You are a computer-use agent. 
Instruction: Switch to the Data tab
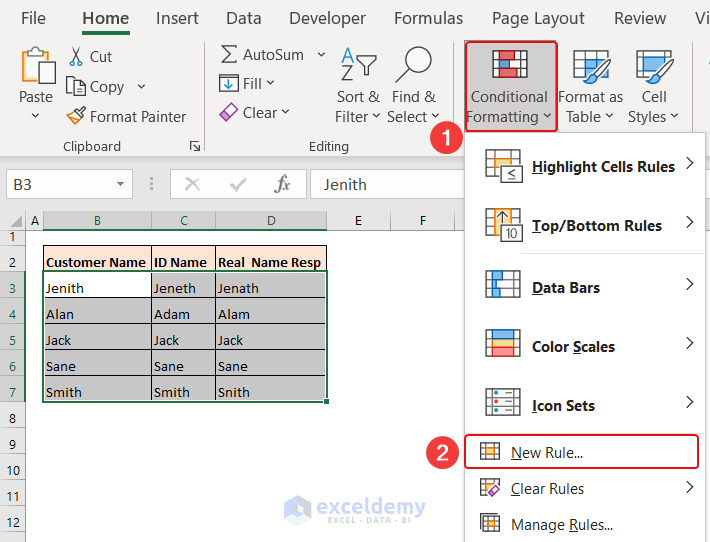[244, 18]
